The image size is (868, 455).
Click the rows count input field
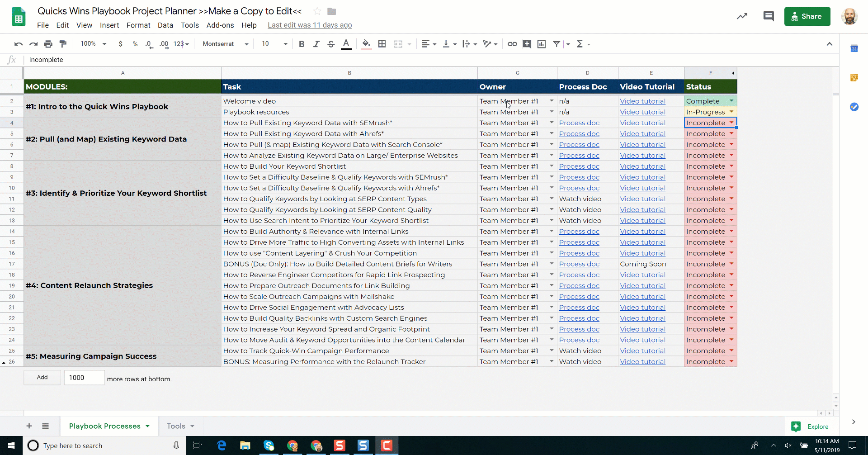85,378
